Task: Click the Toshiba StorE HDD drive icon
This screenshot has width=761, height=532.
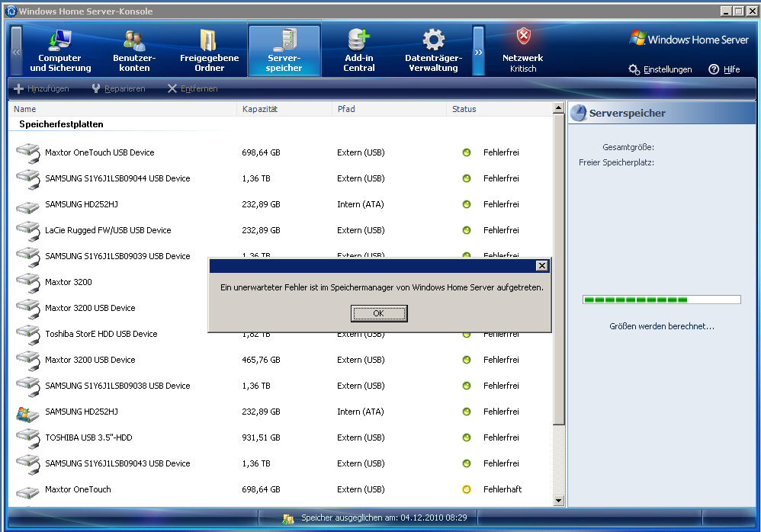Action: point(28,334)
